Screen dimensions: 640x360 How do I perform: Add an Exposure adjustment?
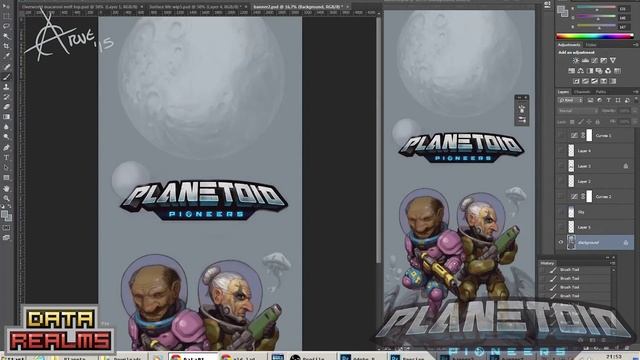(x=603, y=60)
